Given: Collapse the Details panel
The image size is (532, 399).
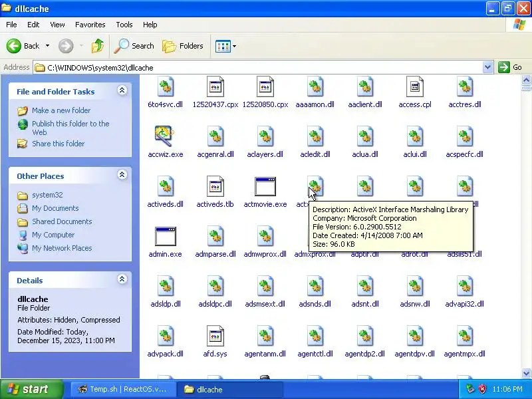Looking at the screenshot, I should (122, 279).
